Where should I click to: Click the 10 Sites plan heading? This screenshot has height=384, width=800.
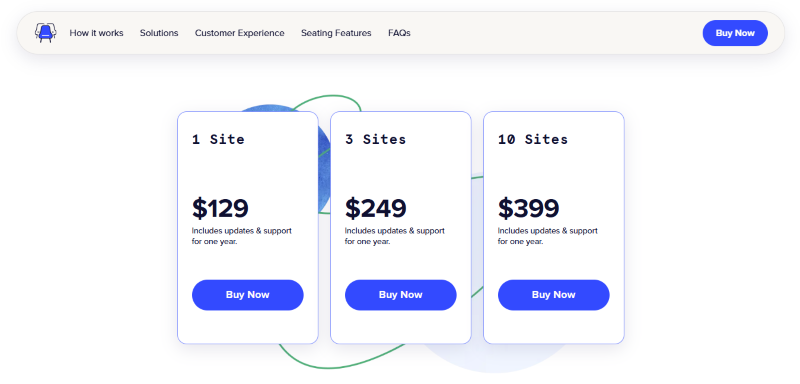533,139
